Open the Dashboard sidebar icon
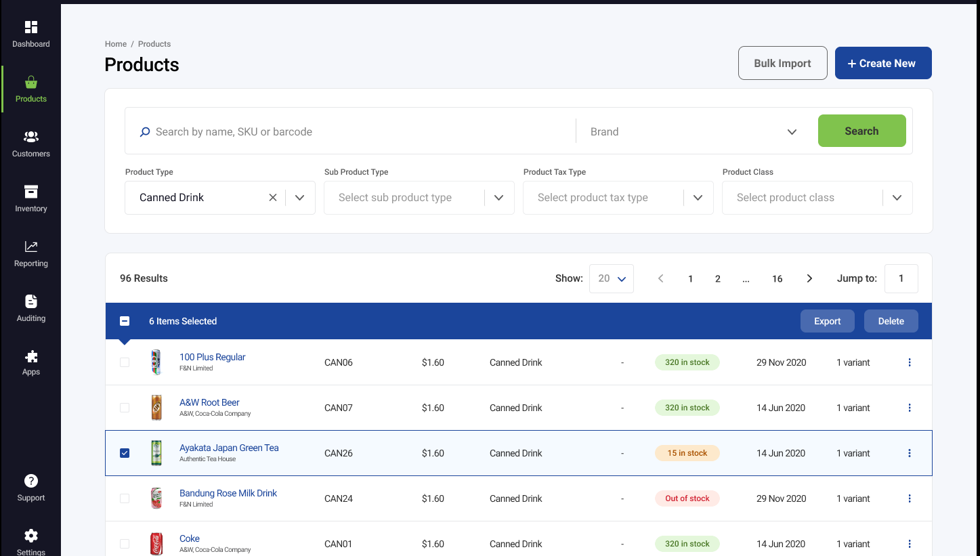The height and width of the screenshot is (556, 980). tap(31, 27)
